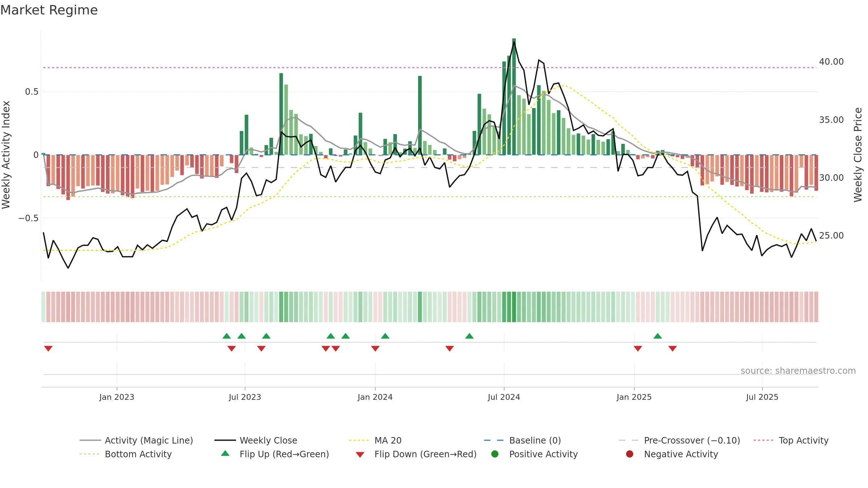Screen dimensions: 868x488
Task: Click the red Negative Activity circle in legend
Action: 630,454
